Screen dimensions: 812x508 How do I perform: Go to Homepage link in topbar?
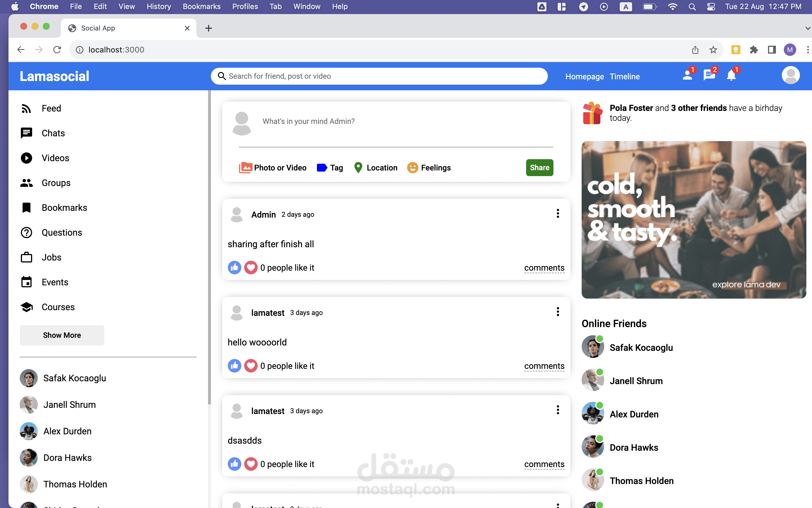(x=584, y=76)
